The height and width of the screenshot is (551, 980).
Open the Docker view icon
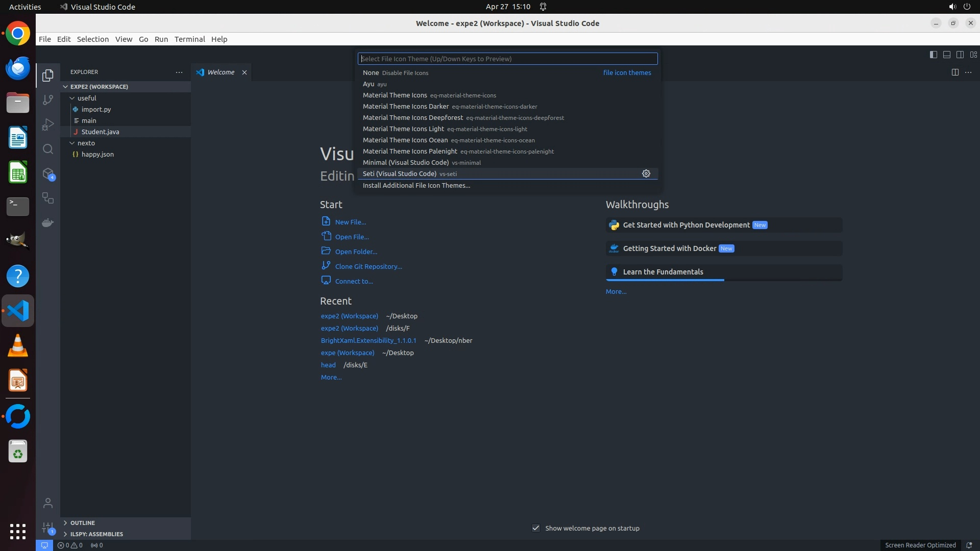click(x=48, y=223)
